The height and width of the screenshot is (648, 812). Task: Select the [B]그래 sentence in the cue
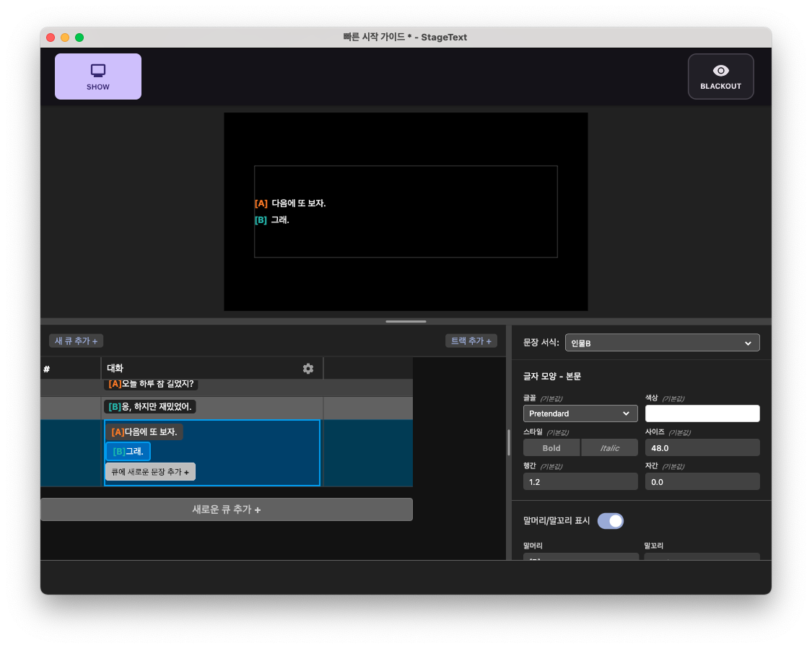[x=128, y=451]
